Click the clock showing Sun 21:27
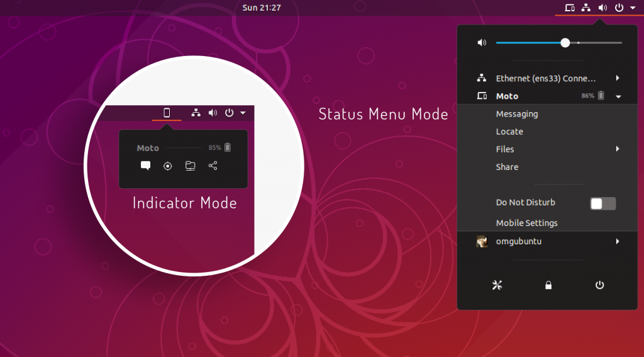Viewport: 644px width, 357px height. point(262,8)
